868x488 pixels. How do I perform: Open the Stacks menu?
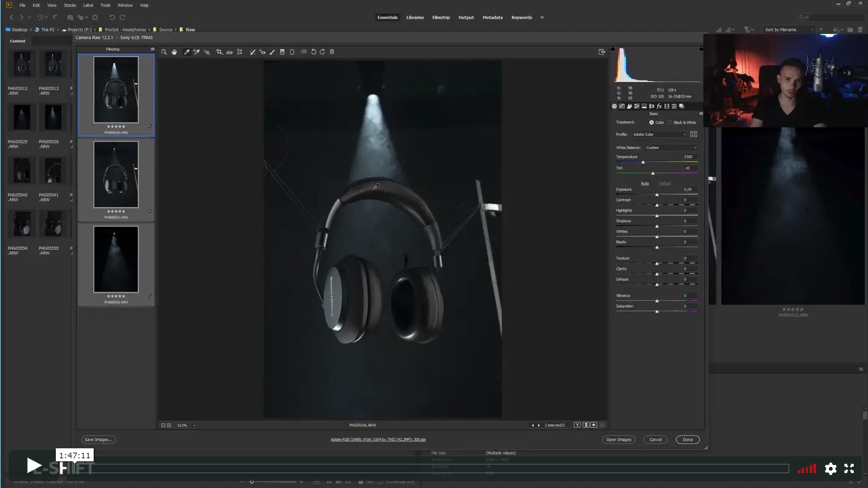(70, 5)
